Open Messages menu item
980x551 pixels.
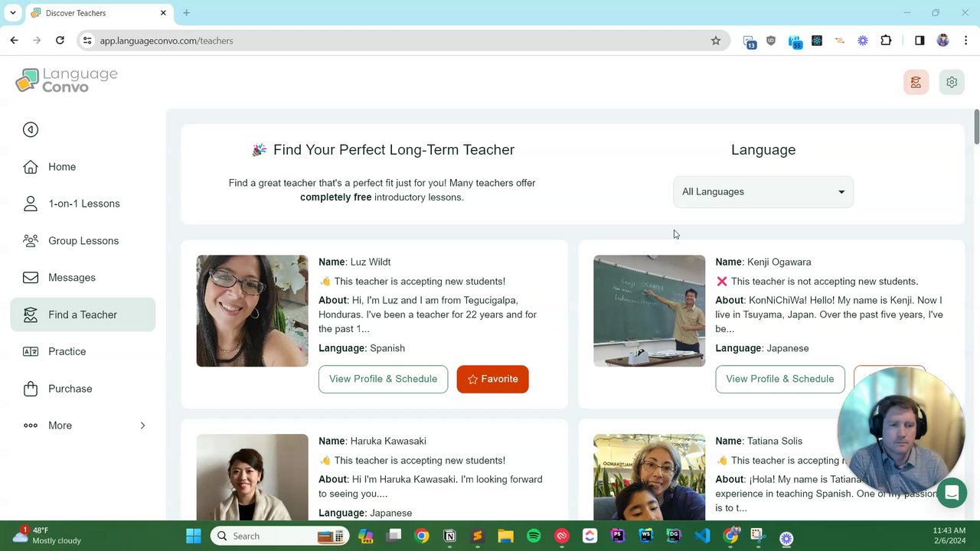[x=83, y=278]
